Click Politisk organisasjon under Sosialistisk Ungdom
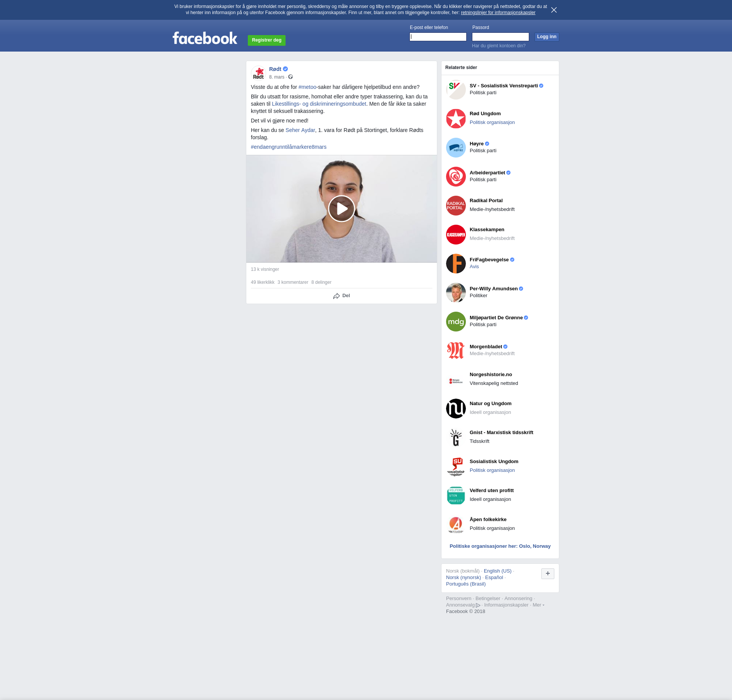Viewport: 732px width, 700px height. [x=492, y=470]
